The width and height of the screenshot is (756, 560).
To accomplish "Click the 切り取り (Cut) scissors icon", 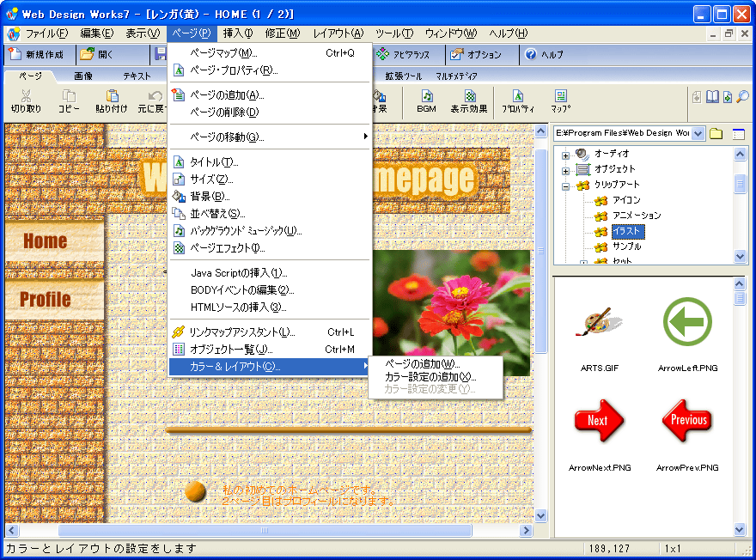I will pyautogui.click(x=26, y=95).
